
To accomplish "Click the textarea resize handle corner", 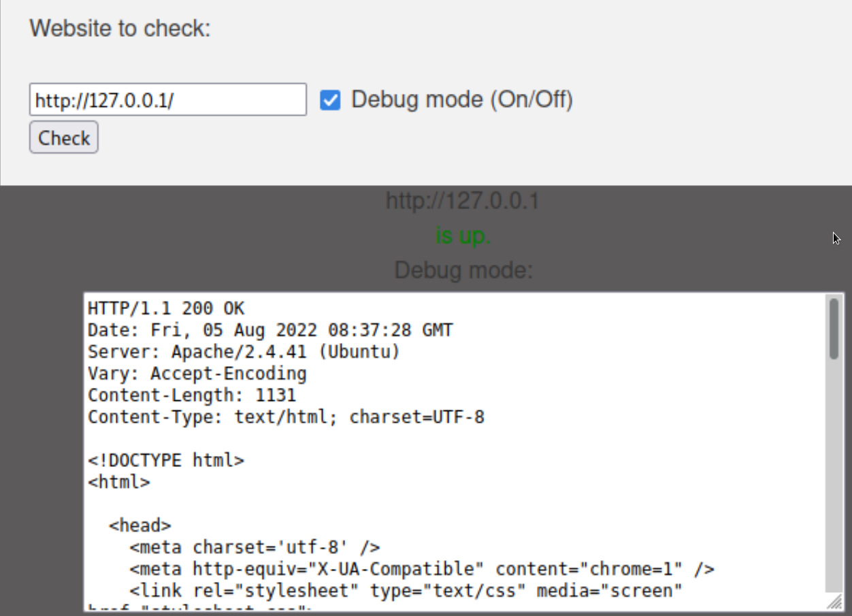I will coord(834,603).
